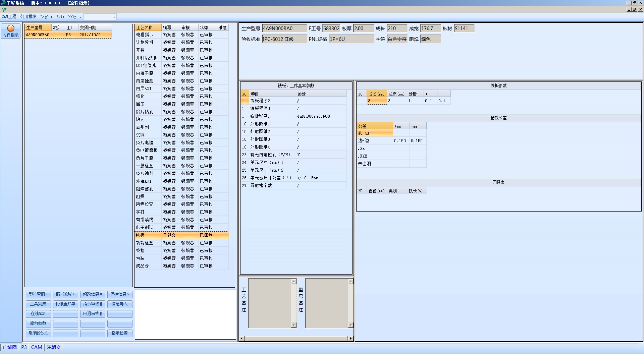Click the 保存信息 button
Image resolution: width=644 pixels, height=354 pixels.
(x=120, y=294)
